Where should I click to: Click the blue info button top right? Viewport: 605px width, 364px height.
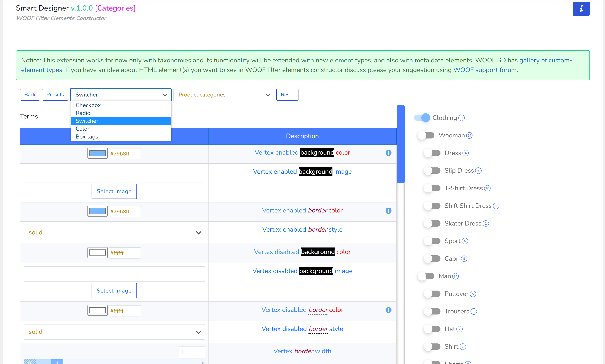click(581, 9)
